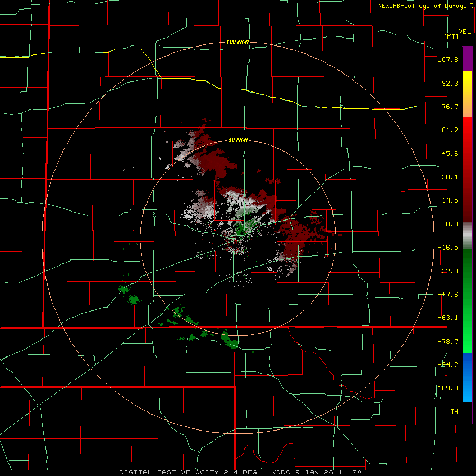
Task: Click the 100 NMI range ring label
Action: (237, 42)
